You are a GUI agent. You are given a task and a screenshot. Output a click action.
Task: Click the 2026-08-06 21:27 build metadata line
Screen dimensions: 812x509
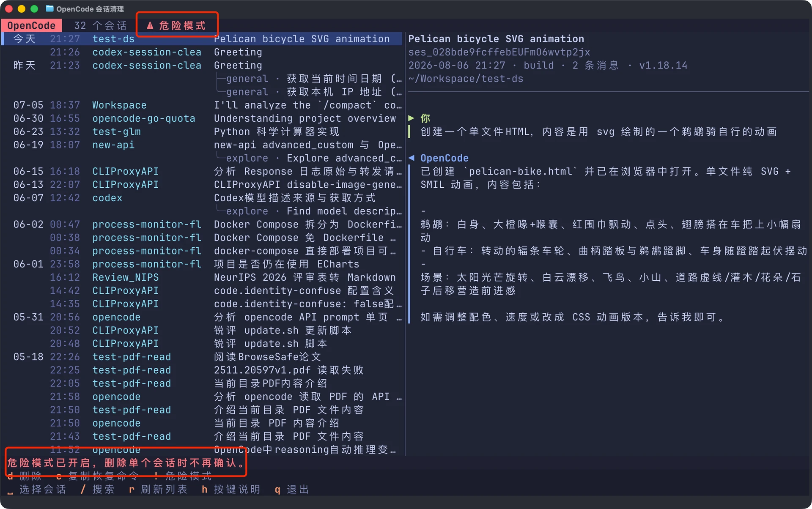point(548,66)
